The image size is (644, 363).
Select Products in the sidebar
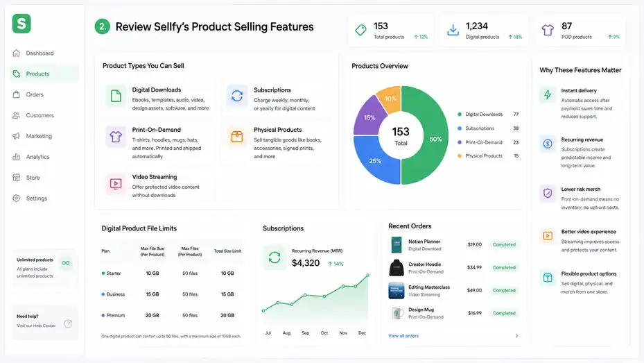44,74
